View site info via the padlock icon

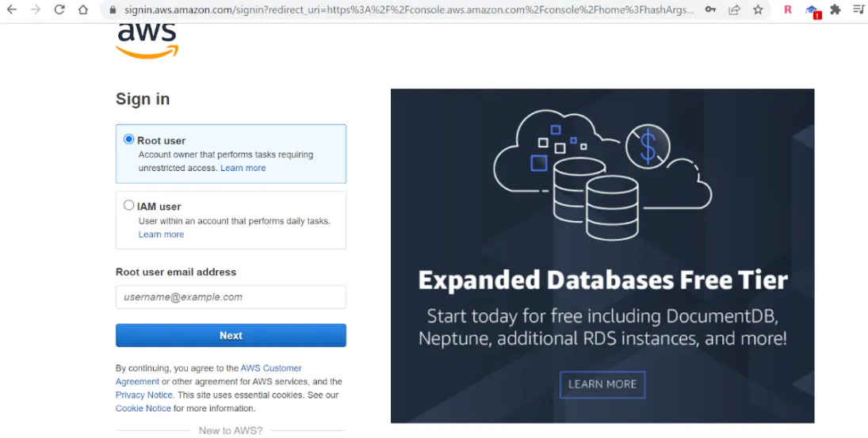[x=113, y=10]
